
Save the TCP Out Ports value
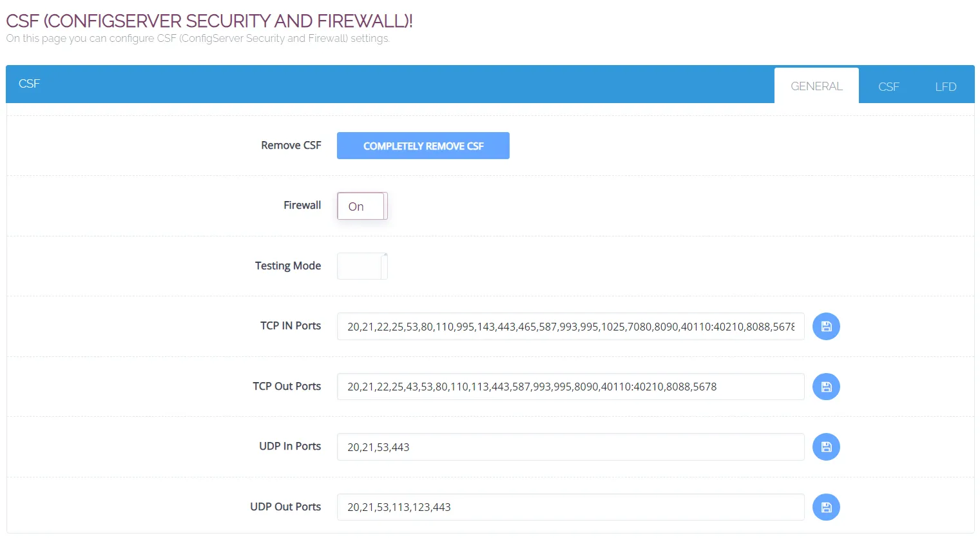coord(826,387)
